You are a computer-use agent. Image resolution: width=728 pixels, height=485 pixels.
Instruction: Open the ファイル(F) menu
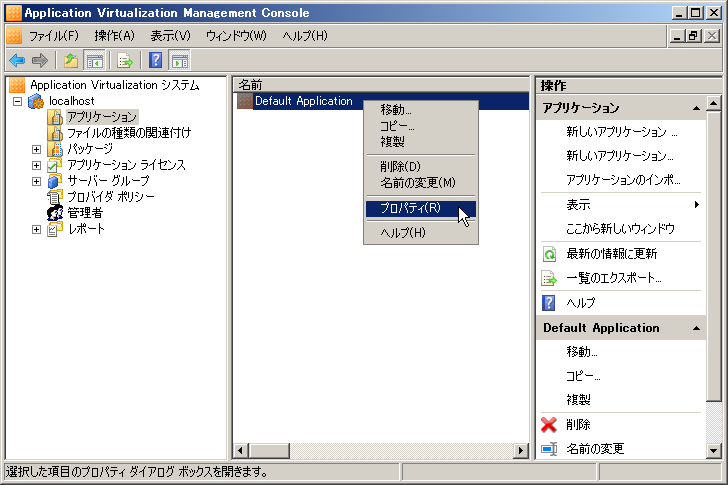click(x=54, y=36)
